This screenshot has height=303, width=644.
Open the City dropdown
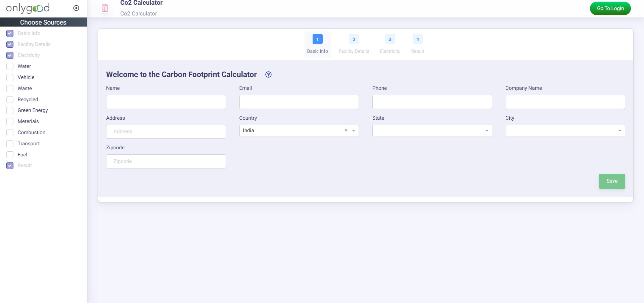click(x=565, y=131)
